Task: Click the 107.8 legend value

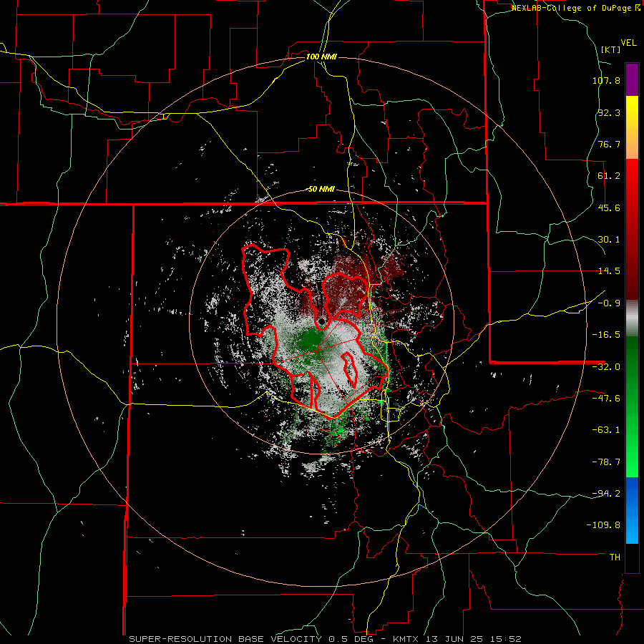Action: pos(606,80)
